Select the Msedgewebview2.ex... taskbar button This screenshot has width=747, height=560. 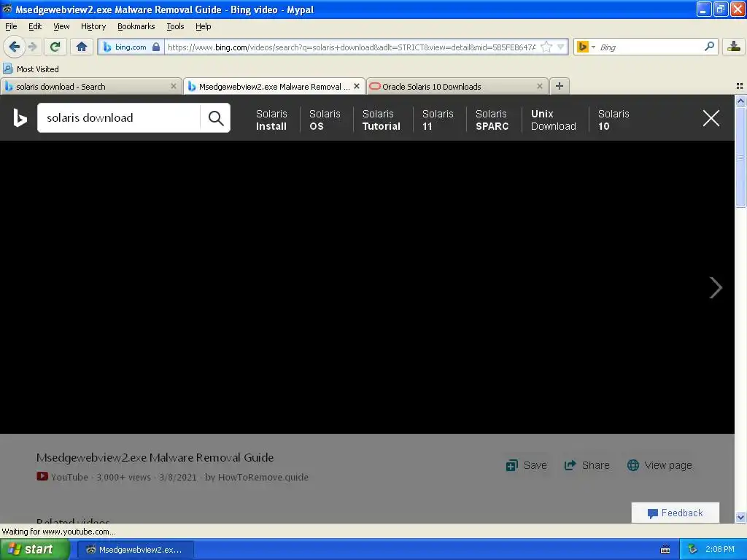point(135,550)
